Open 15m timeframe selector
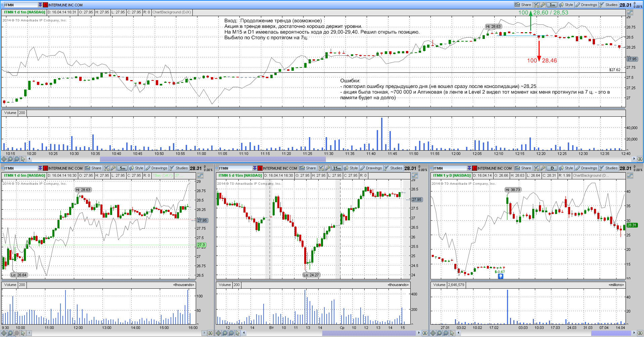This screenshot has width=644, height=337. [337, 168]
